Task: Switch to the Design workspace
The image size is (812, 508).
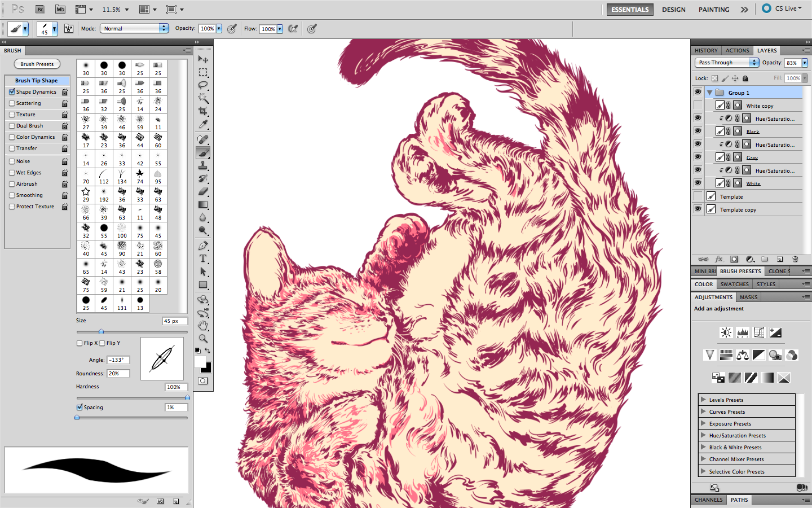Action: (x=674, y=10)
